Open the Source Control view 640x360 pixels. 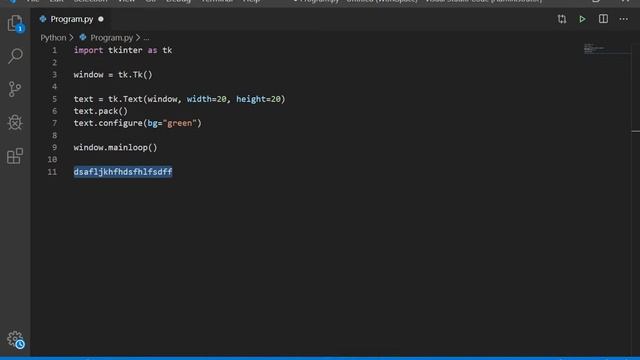point(15,89)
